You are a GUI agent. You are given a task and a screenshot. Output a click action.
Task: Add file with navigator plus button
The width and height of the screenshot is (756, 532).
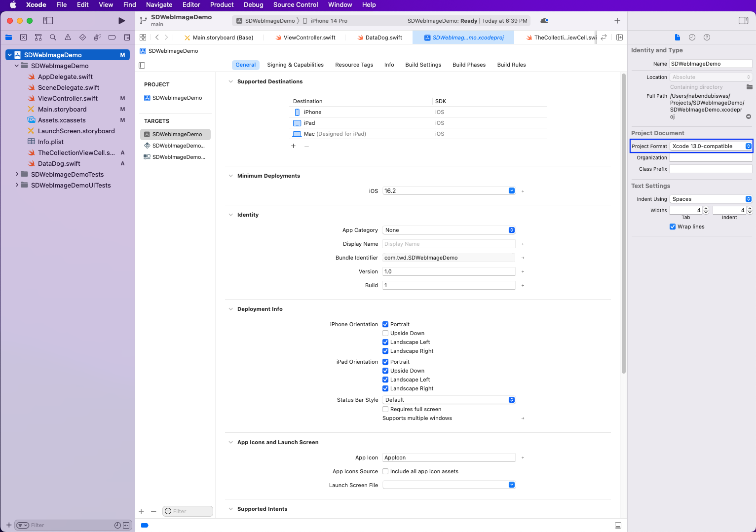click(x=8, y=525)
